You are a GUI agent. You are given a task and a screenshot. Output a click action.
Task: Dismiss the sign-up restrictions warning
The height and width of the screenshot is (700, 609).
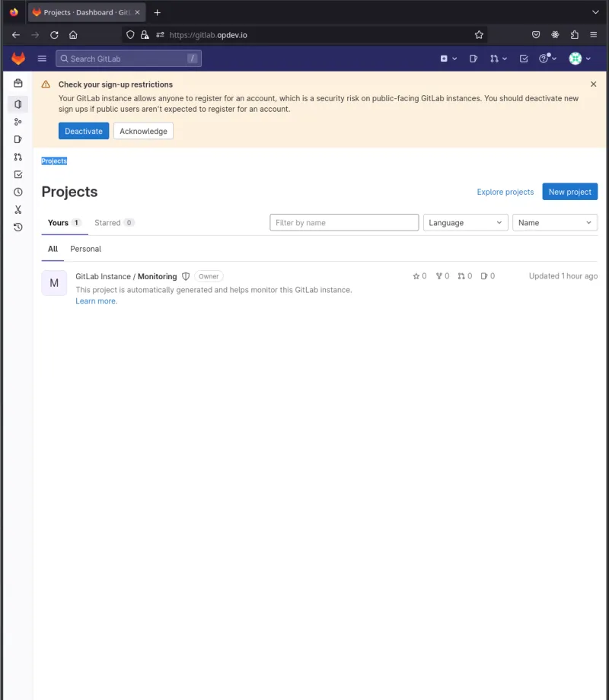click(x=592, y=84)
